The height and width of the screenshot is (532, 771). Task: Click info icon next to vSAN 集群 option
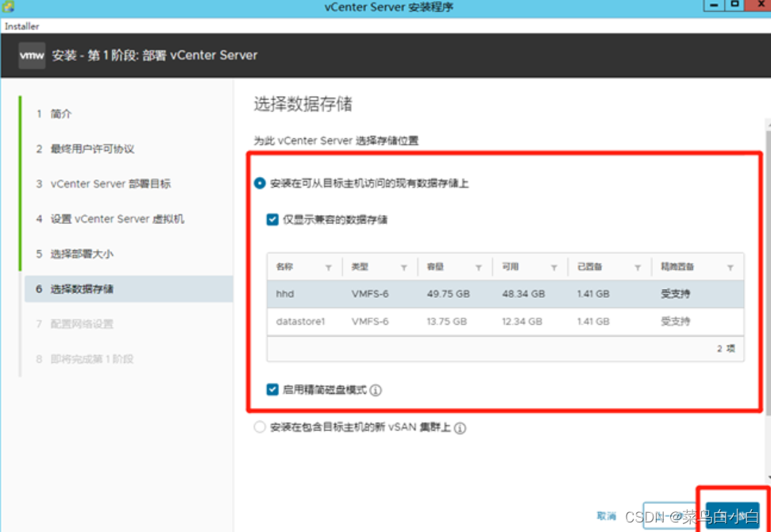click(460, 428)
